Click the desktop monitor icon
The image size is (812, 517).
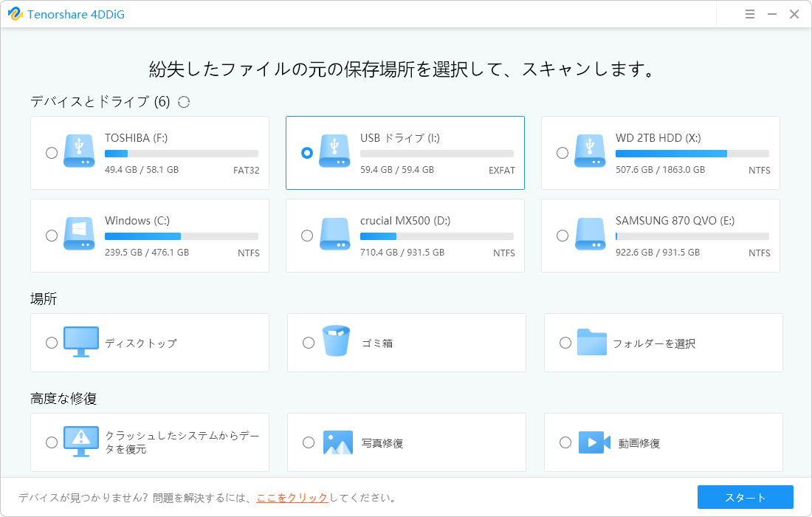pos(81,342)
